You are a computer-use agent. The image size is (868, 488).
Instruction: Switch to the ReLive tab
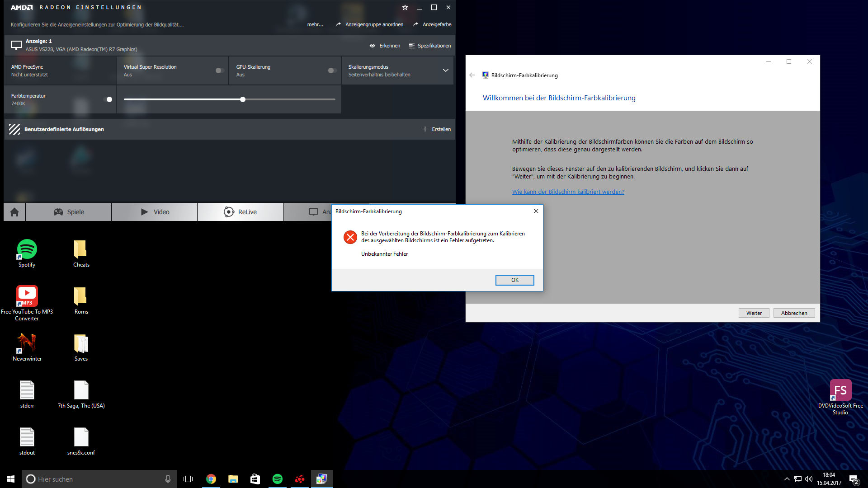(240, 212)
